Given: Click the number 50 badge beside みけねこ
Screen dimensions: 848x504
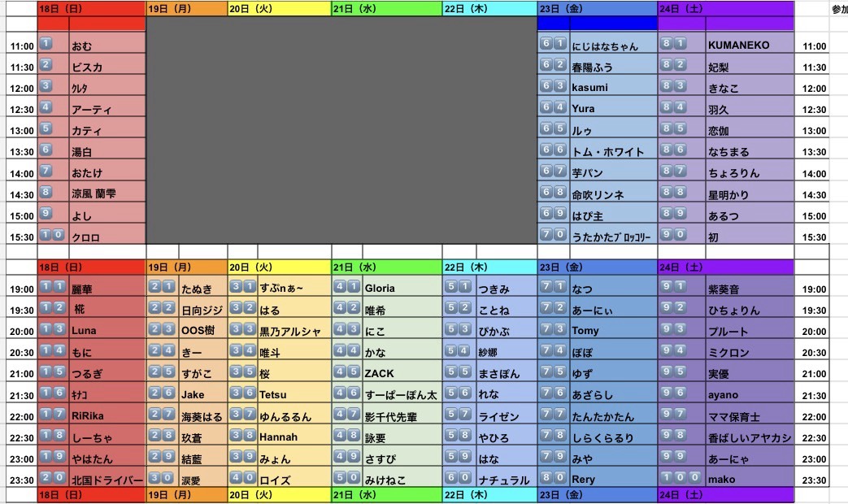Looking at the screenshot, I should point(346,477).
